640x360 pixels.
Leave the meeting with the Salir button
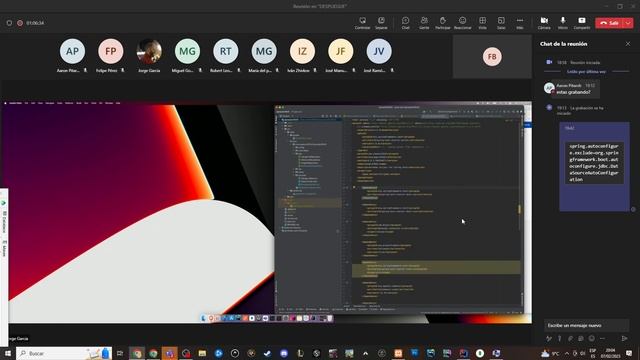coord(609,23)
